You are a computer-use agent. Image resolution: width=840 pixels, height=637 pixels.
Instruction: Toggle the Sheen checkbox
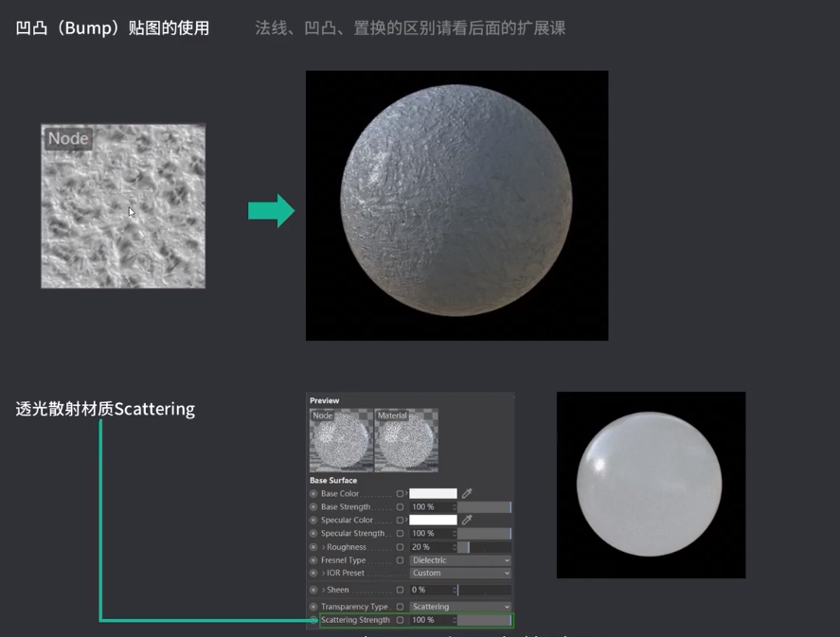[400, 590]
